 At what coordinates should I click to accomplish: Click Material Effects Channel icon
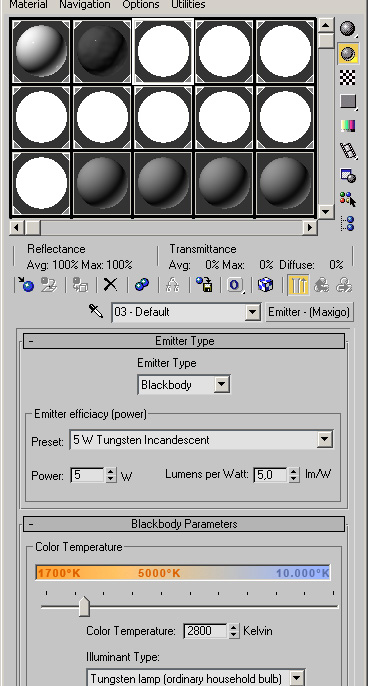(x=235, y=285)
